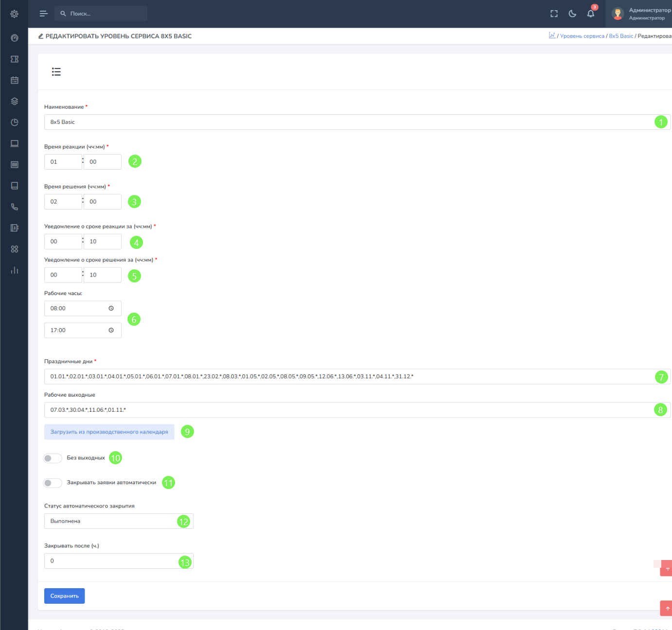Open time picker for 17:00 end
This screenshot has height=630, width=672.
[111, 330]
